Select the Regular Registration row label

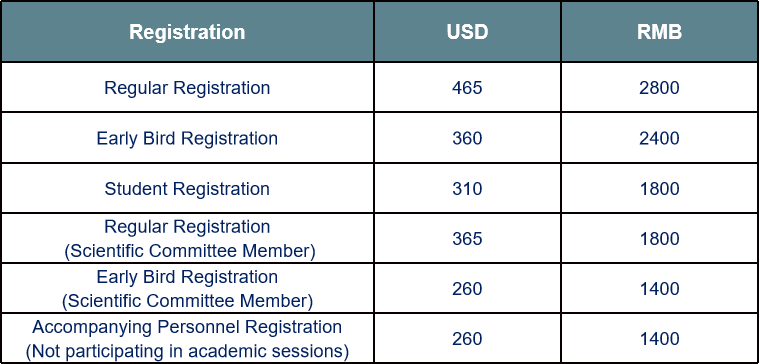click(187, 88)
